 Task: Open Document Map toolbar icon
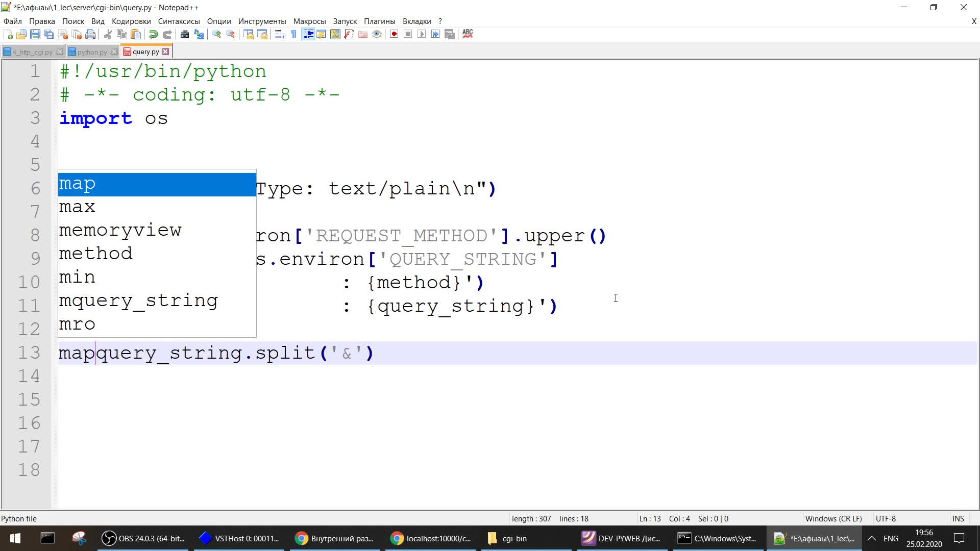coord(335,34)
